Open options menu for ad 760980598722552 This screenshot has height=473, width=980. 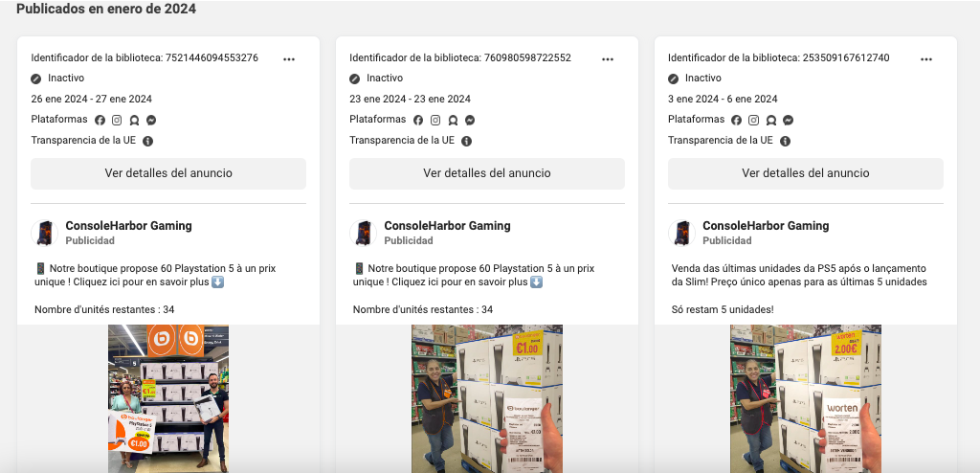coord(608,58)
